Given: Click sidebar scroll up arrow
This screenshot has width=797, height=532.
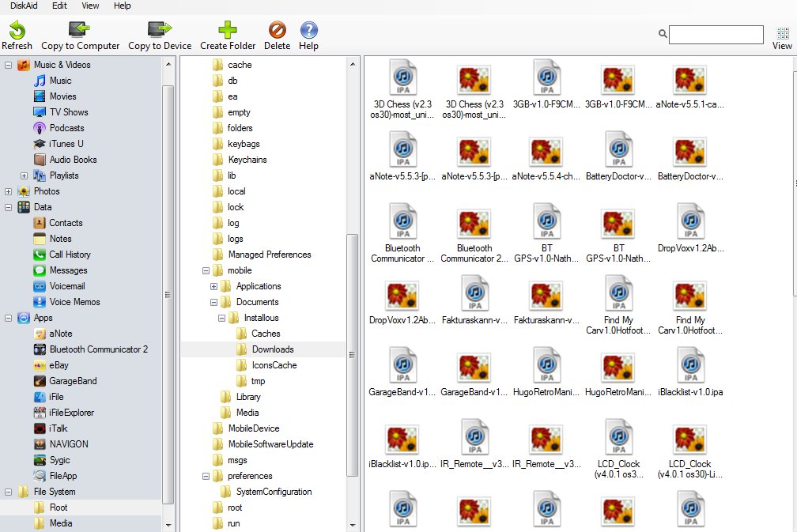Looking at the screenshot, I should [x=168, y=64].
